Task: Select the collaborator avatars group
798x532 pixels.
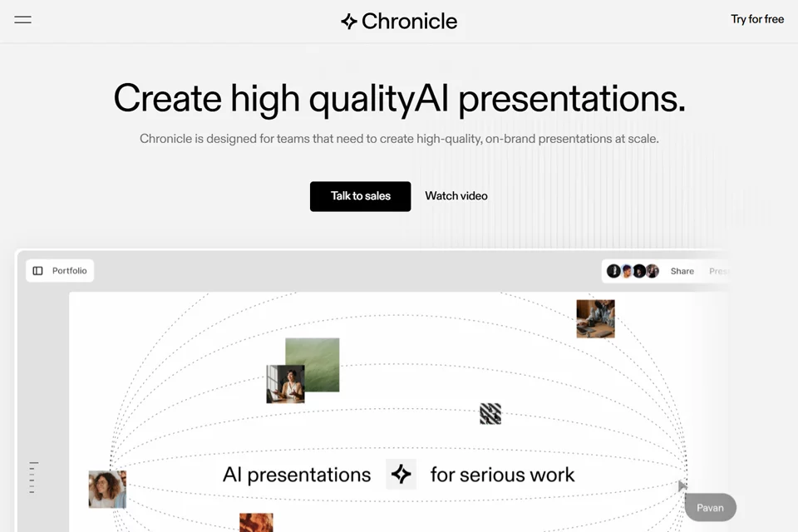Action: 633,271
